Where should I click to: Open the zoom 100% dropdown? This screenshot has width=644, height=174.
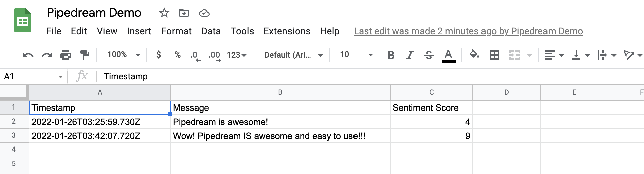123,55
